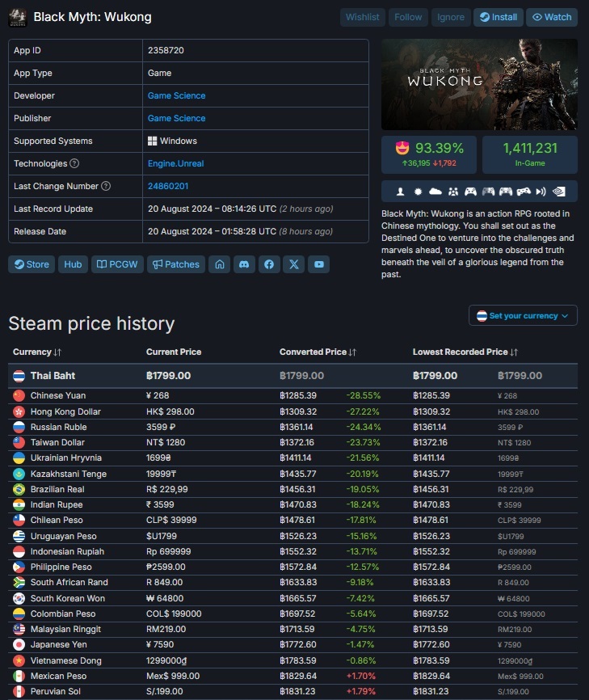The image size is (589, 700).
Task: Click the review rating emoji icon
Action: (402, 148)
